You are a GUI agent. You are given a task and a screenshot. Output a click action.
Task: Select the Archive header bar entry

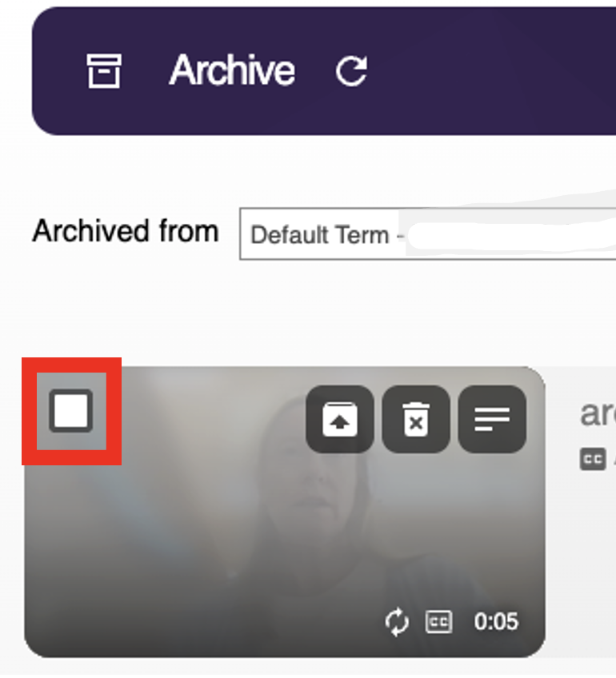(231, 70)
